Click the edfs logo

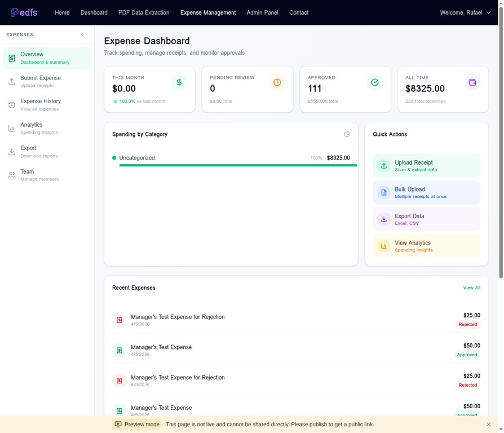coord(24,12)
